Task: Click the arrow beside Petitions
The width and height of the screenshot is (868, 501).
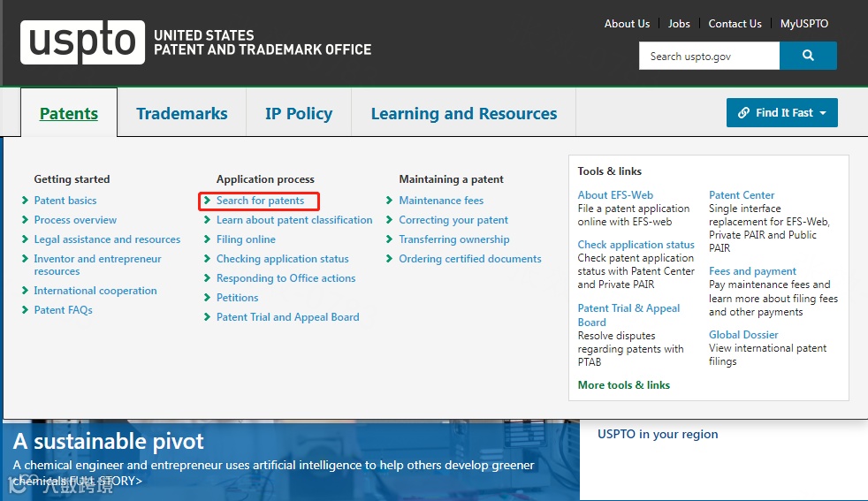Action: [x=207, y=297]
